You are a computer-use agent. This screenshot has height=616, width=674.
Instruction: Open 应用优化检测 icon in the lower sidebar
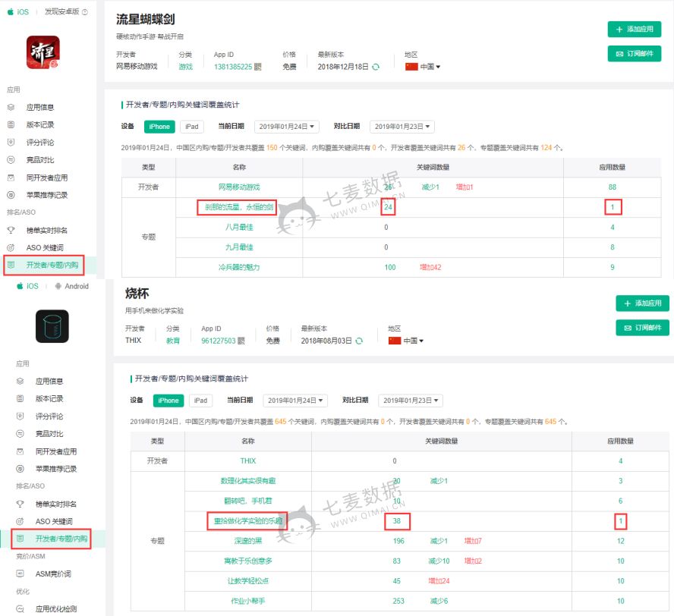pyautogui.click(x=20, y=608)
